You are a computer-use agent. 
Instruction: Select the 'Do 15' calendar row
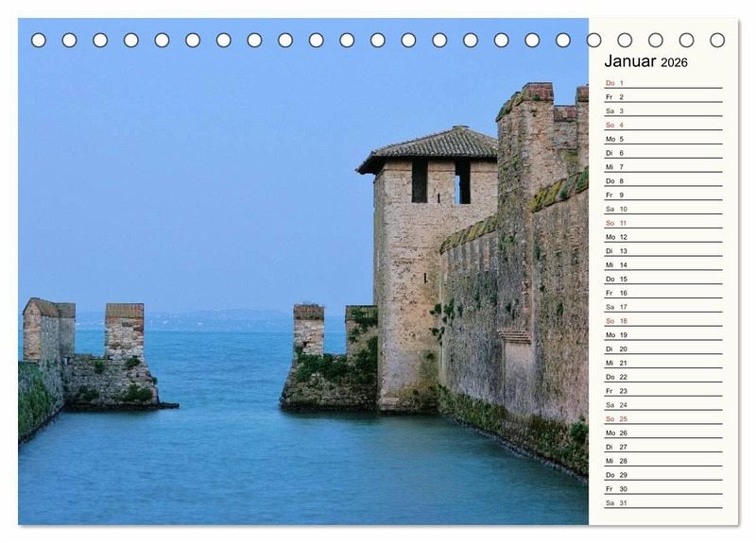click(663, 279)
